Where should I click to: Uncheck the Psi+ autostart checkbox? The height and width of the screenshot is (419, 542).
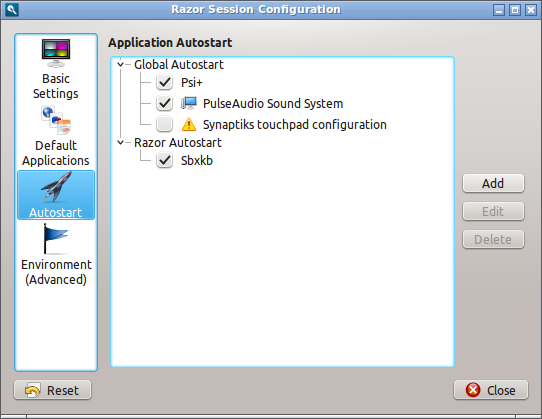click(x=165, y=82)
